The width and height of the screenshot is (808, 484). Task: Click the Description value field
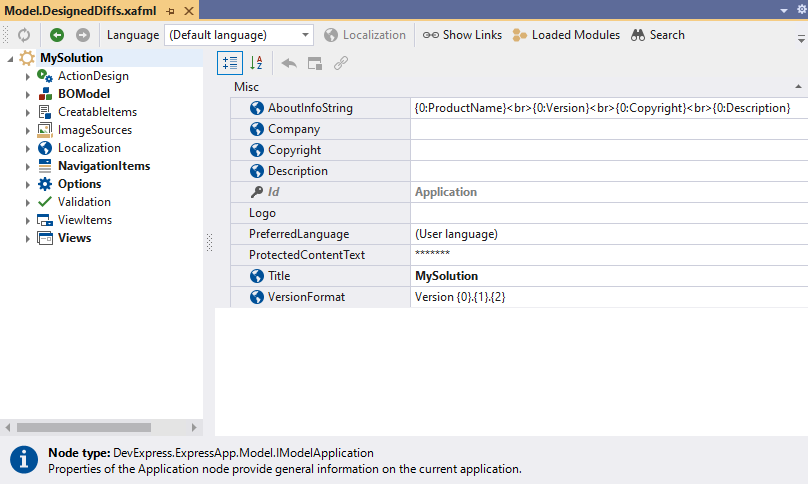click(x=609, y=171)
